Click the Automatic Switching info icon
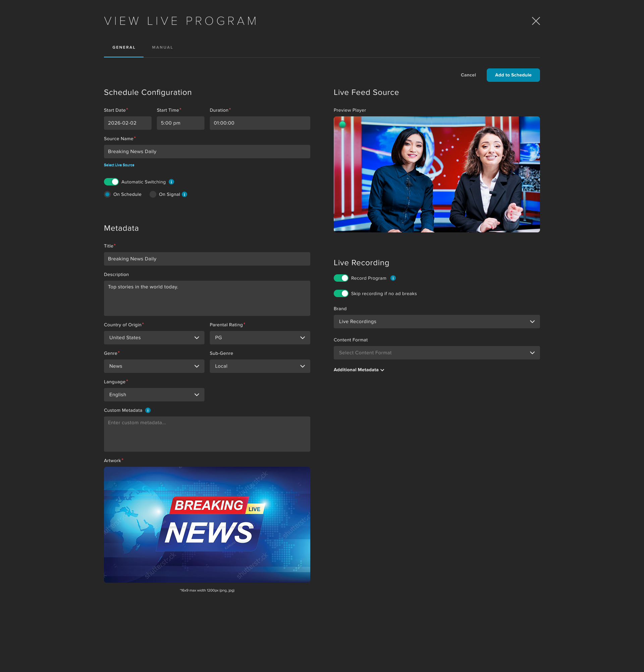Screen dimensions: 644x672 click(171, 182)
